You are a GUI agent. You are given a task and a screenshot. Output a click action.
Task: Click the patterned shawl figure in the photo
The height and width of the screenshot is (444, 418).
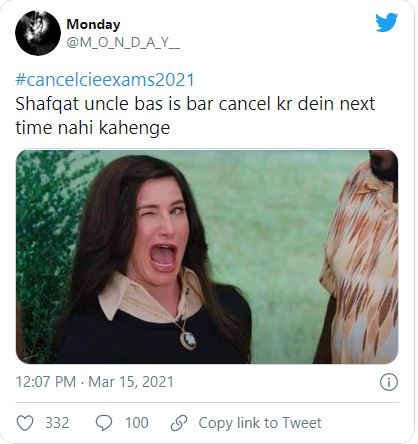(x=360, y=257)
